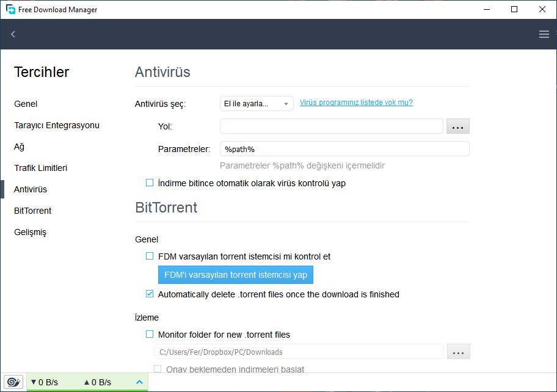Click 'Virüs programınız listede yok mu?' link

coord(356,103)
